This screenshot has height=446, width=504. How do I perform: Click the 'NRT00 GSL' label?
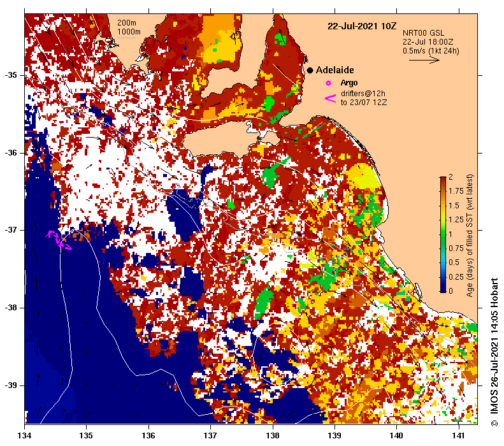(x=423, y=32)
